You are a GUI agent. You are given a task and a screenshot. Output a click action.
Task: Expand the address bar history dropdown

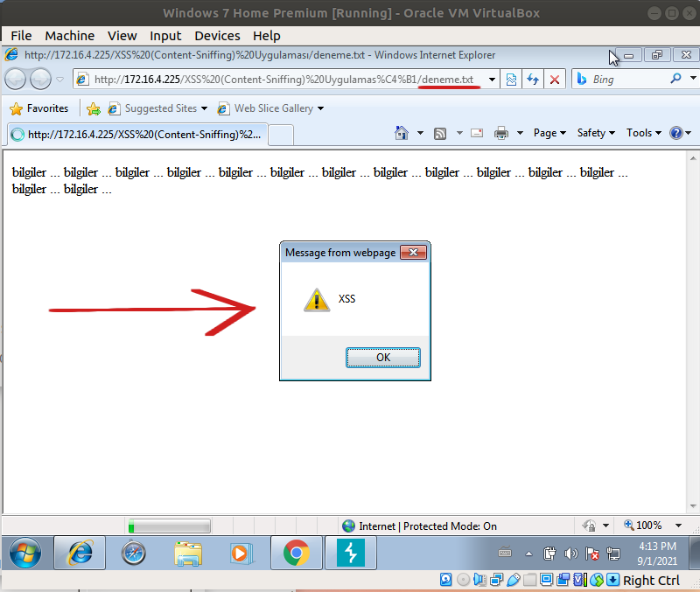click(492, 80)
